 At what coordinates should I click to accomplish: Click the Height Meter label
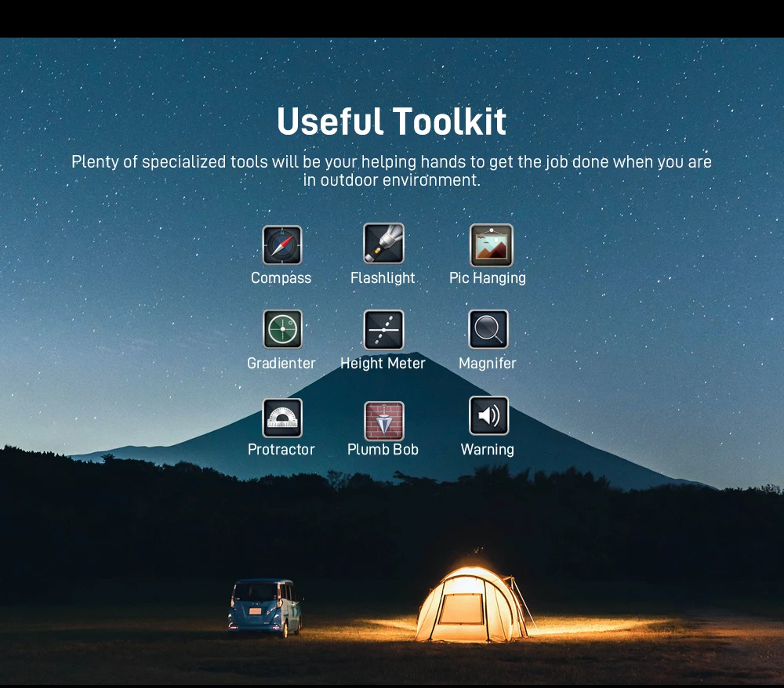tap(383, 364)
